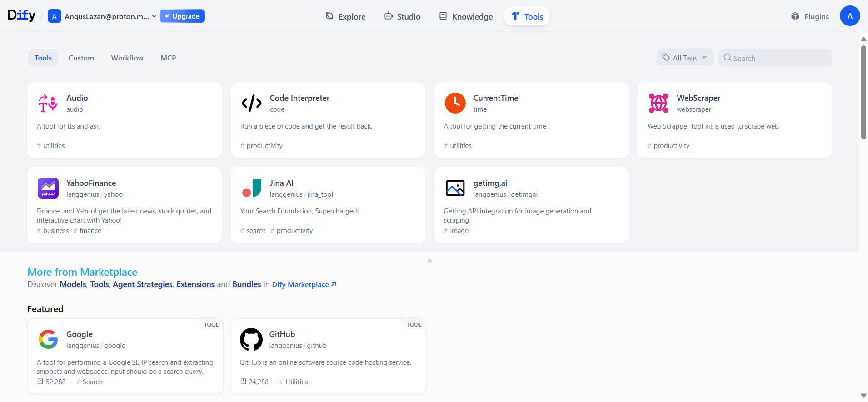Open the Audio tool title
The width and height of the screenshot is (868, 402).
pos(77,98)
